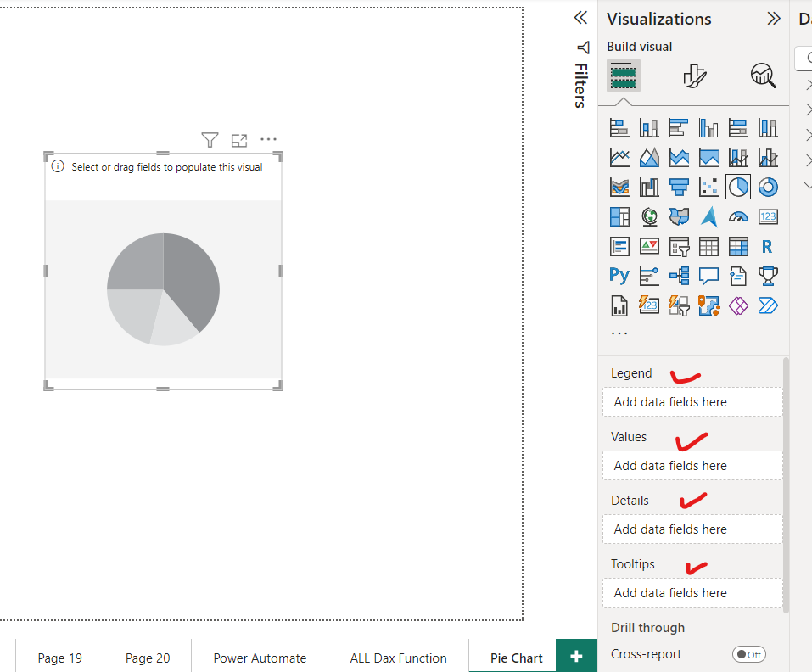Add a new report page
Image resolution: width=812 pixels, height=672 pixels.
[576, 655]
